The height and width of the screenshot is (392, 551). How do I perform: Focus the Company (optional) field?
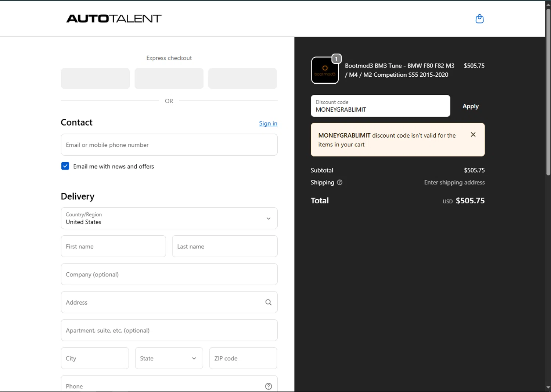[x=169, y=274]
